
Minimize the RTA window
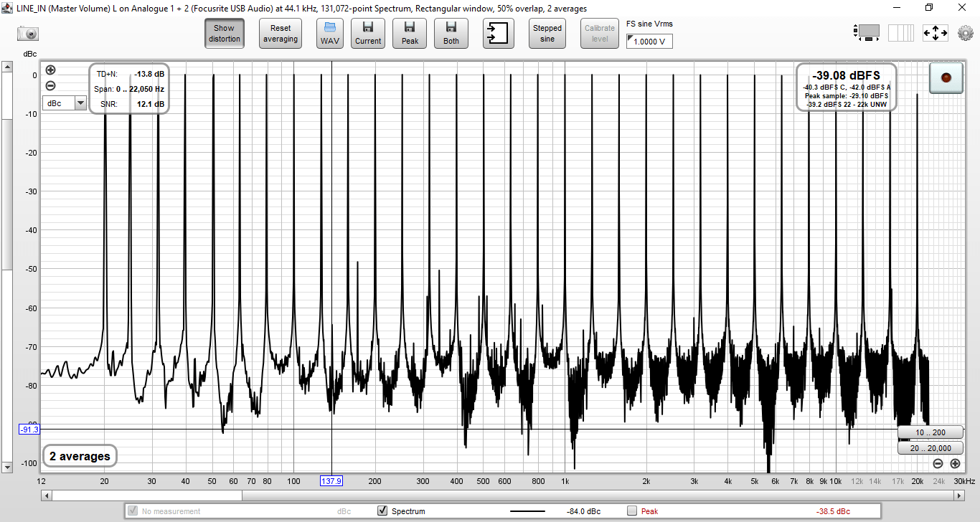(x=896, y=8)
